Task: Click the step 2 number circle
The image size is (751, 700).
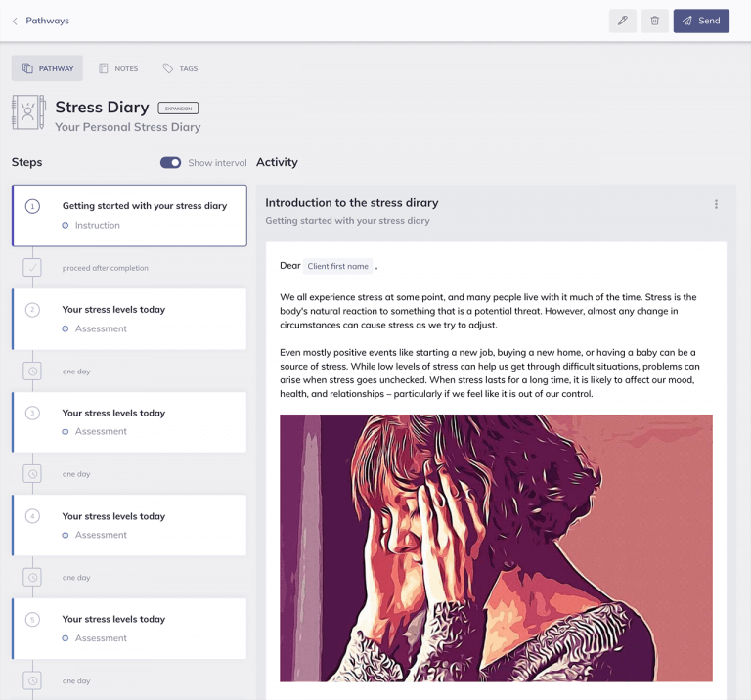Action: tap(32, 310)
